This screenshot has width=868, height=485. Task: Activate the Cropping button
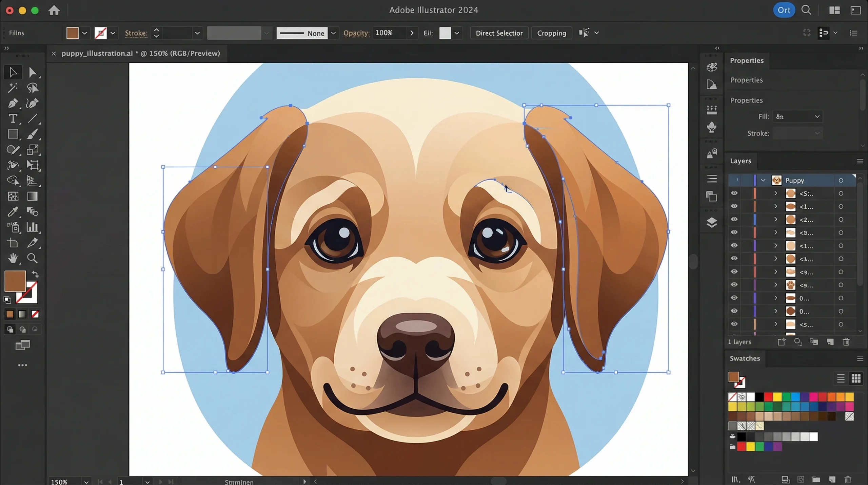click(x=552, y=33)
